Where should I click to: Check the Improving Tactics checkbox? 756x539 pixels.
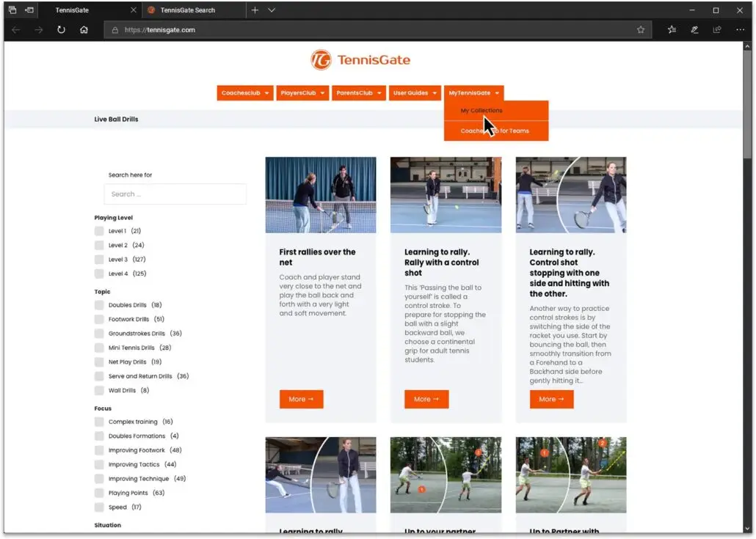(x=99, y=464)
